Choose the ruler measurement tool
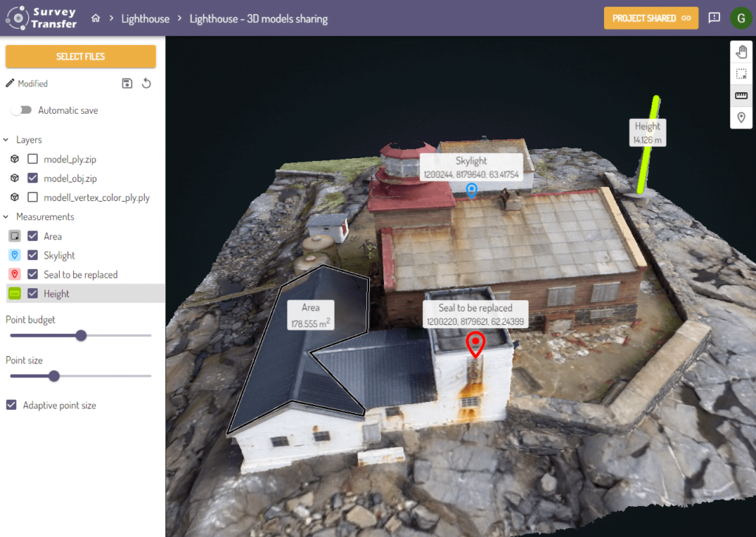 (x=741, y=96)
